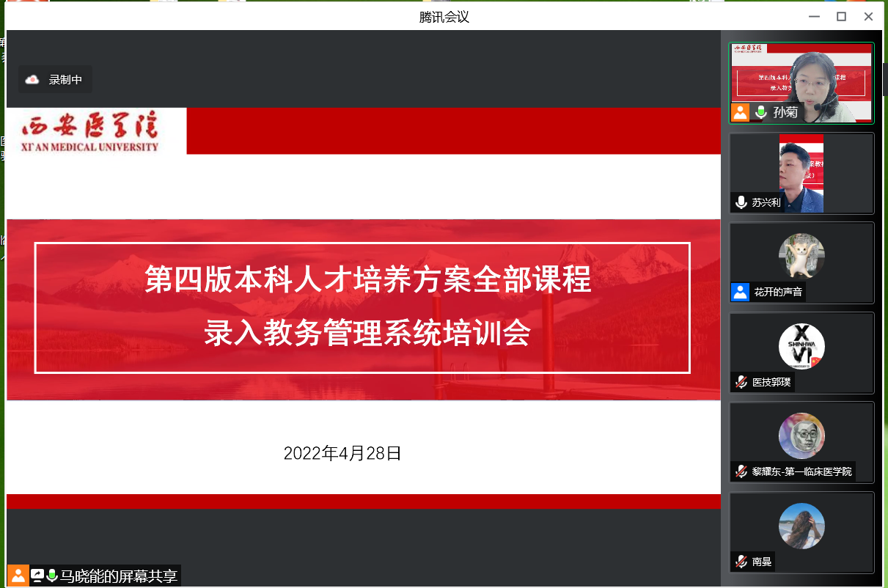This screenshot has width=888, height=588.
Task: Click the Xi'an Medical University logo on the slide
Action: point(91,131)
